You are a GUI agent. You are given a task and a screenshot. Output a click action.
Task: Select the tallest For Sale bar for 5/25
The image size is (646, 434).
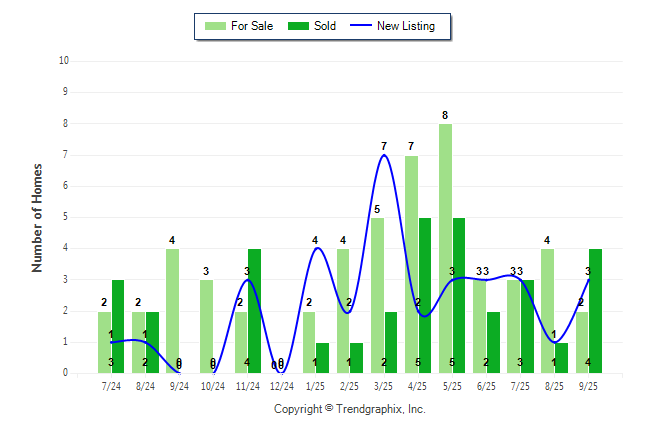tap(445, 250)
